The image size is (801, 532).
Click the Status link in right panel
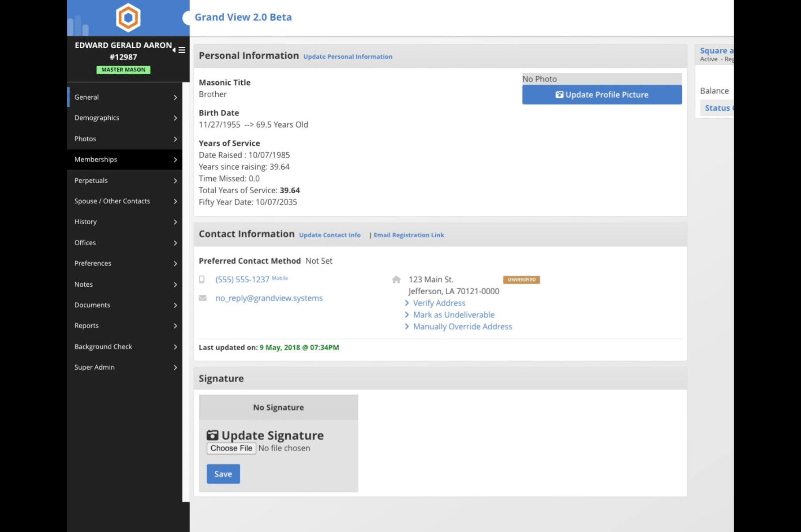point(718,108)
